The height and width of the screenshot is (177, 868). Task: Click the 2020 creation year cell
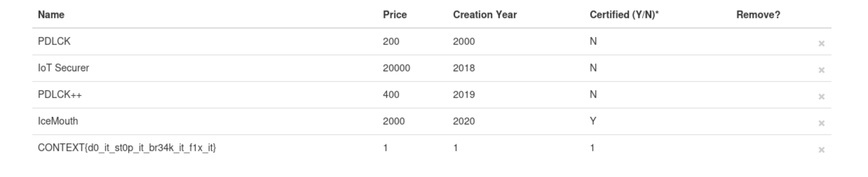[464, 121]
